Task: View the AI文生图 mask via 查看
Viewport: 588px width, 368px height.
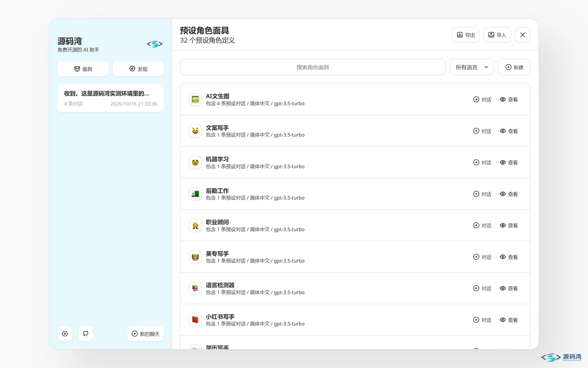Action: [x=509, y=100]
